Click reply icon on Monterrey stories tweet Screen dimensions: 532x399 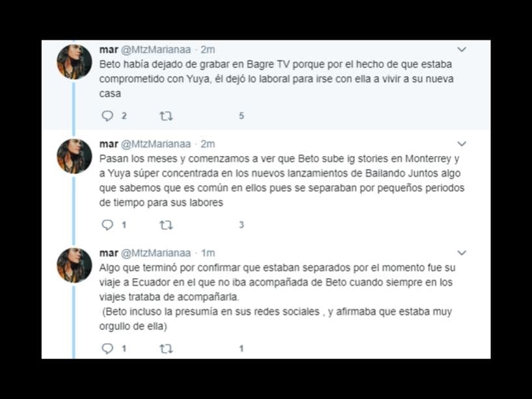pos(107,225)
